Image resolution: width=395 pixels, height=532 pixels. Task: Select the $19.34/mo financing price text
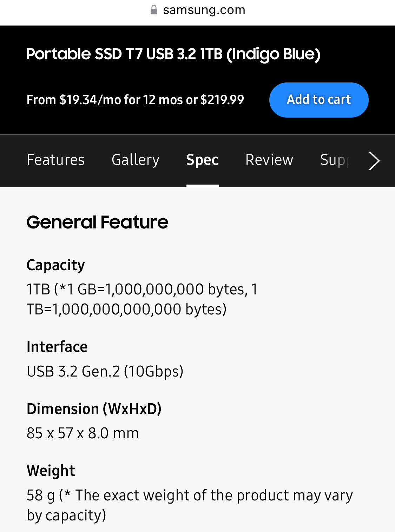[x=135, y=100]
